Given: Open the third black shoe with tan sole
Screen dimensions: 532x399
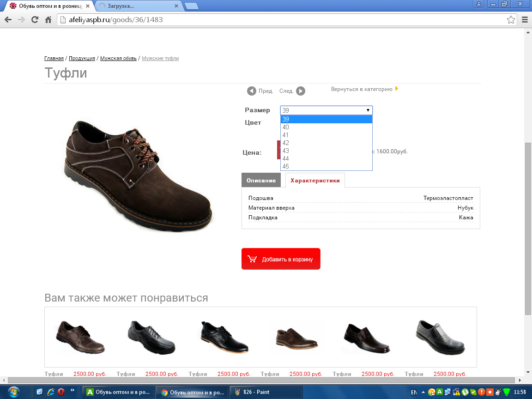Looking at the screenshot, I should coord(224,337).
